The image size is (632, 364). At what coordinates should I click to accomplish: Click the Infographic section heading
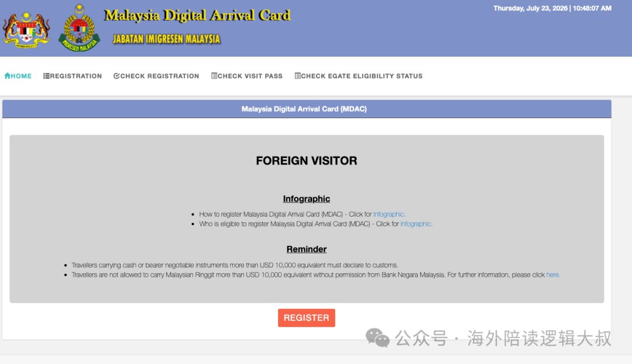[306, 199]
